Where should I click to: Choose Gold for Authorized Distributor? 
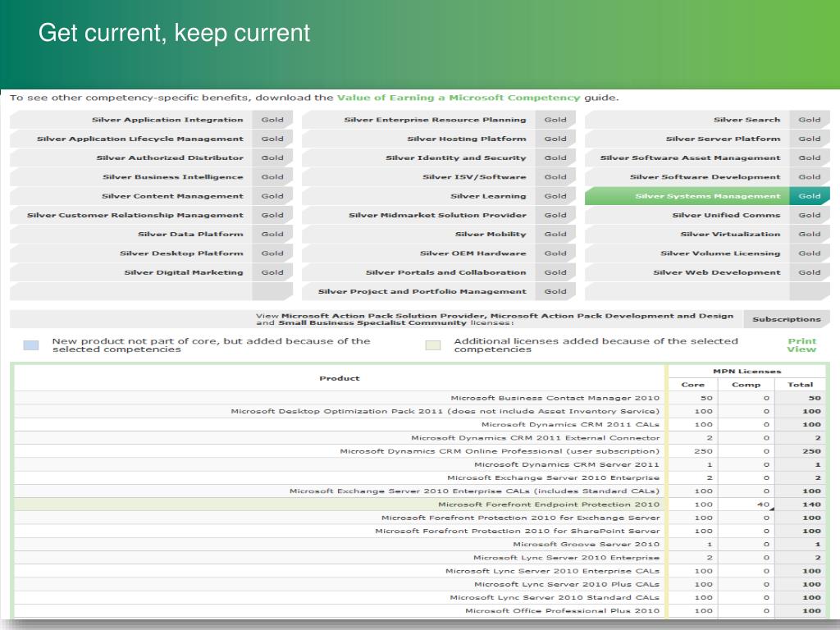272,158
